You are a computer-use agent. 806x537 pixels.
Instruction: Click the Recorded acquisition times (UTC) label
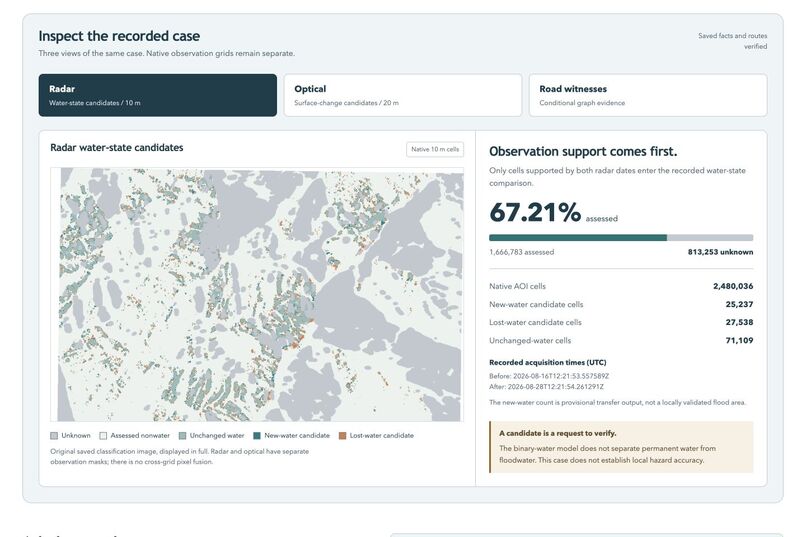coord(547,362)
